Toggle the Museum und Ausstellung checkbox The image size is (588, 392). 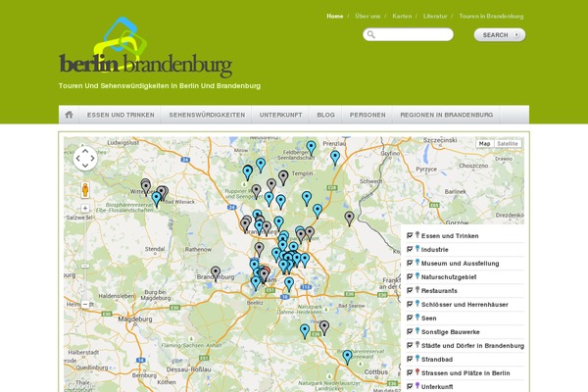(x=410, y=263)
